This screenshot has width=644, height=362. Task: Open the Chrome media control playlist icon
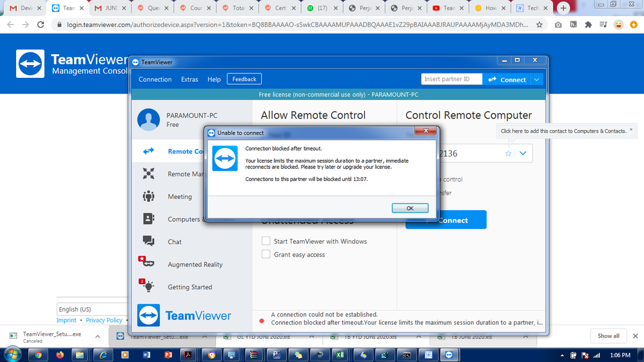603,24
